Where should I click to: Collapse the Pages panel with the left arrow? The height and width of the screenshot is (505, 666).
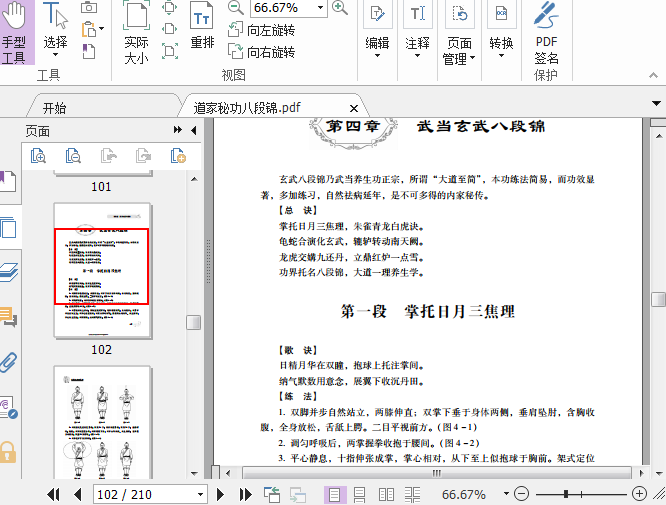(x=194, y=130)
